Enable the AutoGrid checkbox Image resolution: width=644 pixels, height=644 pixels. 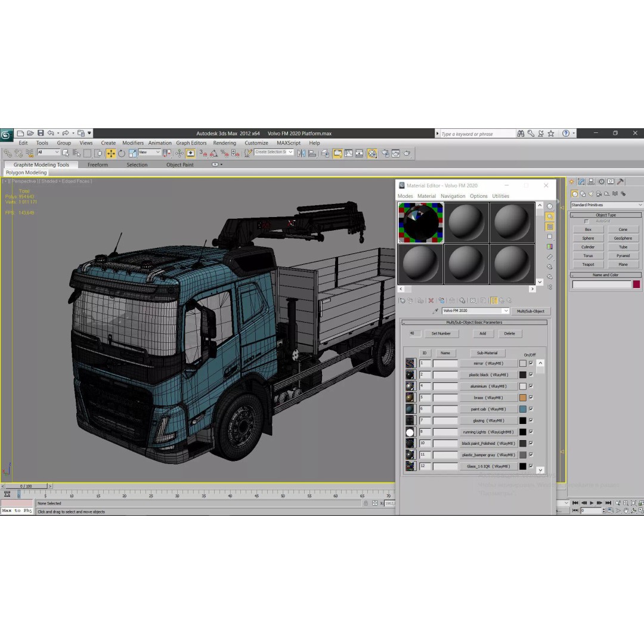[587, 221]
